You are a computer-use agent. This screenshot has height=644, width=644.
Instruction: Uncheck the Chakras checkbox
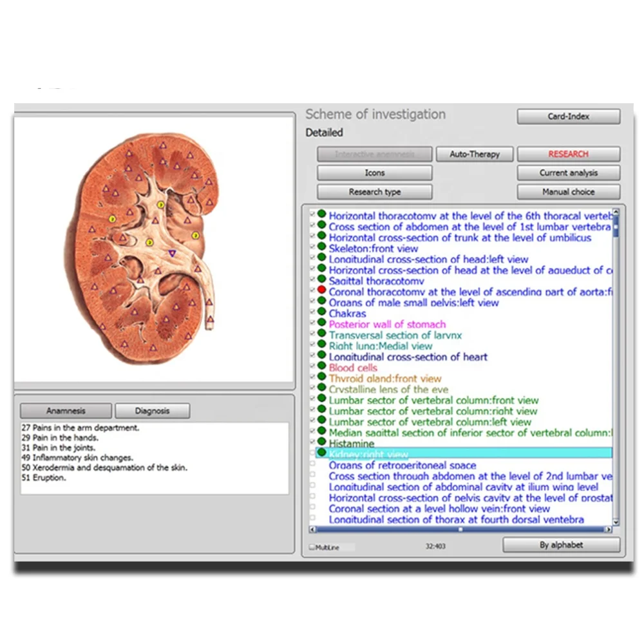312,312
